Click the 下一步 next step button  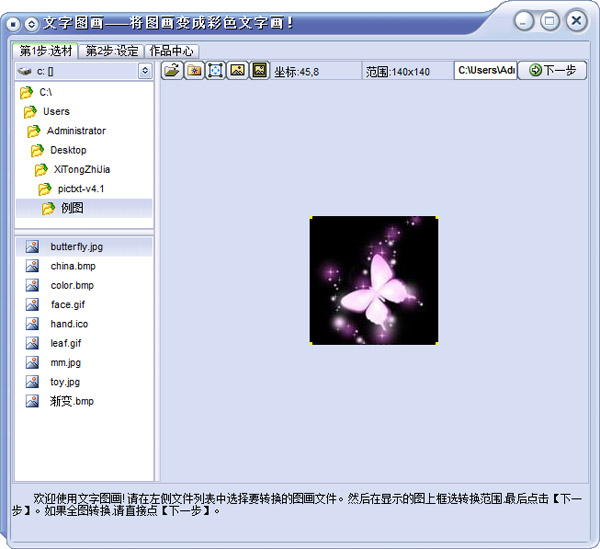point(552,70)
